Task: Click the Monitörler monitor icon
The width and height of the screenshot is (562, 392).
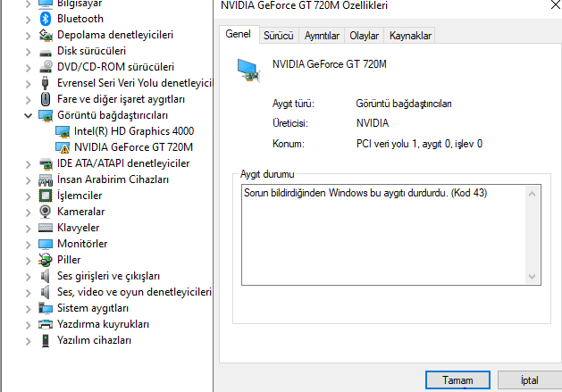Action: point(46,244)
